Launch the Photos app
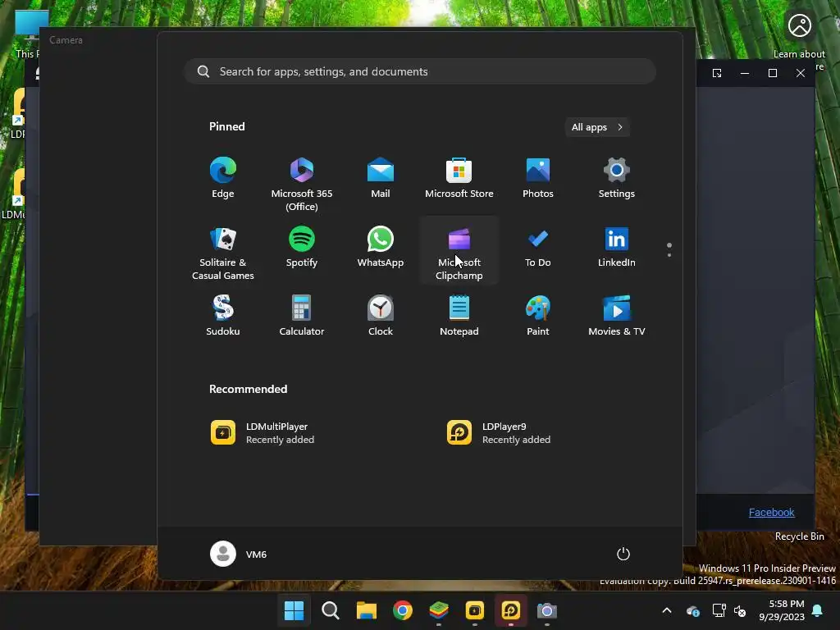840x630 pixels. click(x=538, y=178)
